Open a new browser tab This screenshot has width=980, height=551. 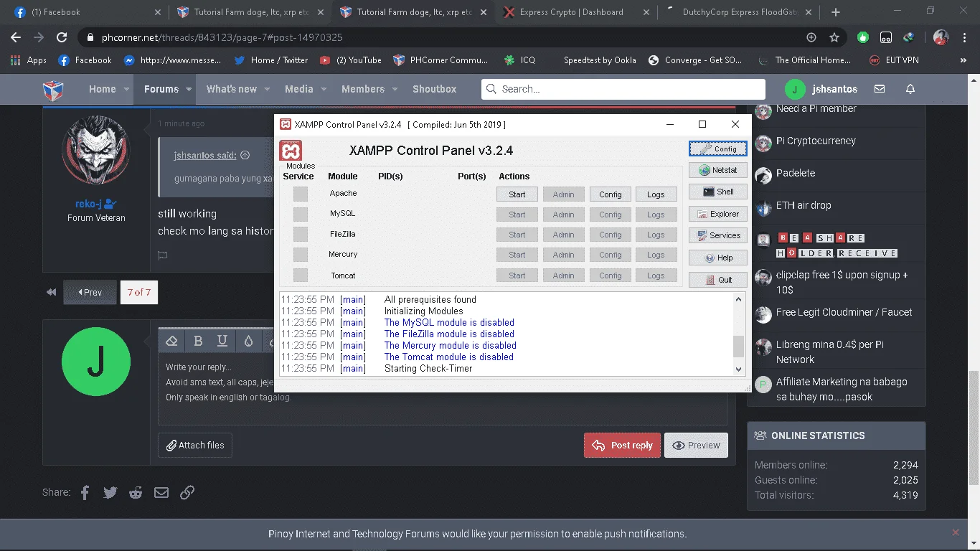click(836, 12)
